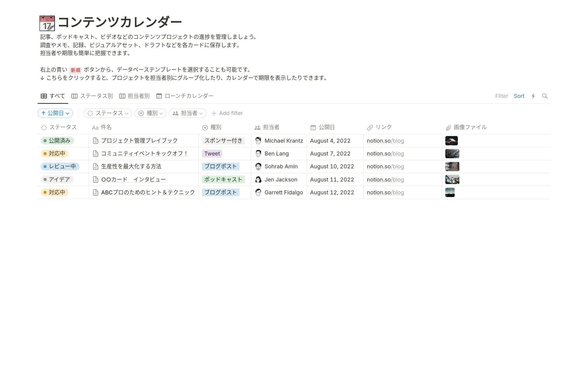Switch to the 担当者別 tab
The height and width of the screenshot is (367, 588).
138,96
